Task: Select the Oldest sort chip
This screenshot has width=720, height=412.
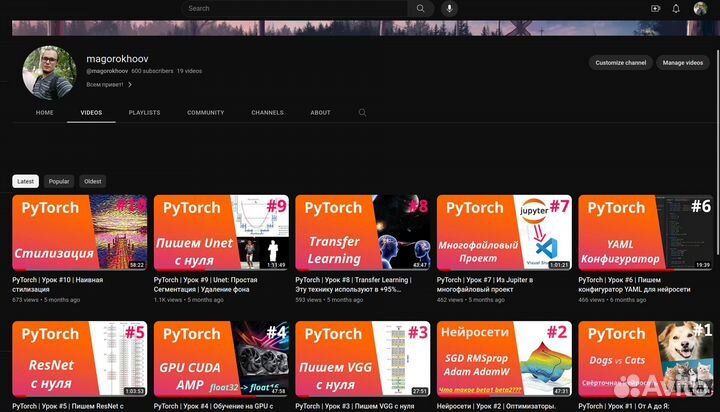Action: click(x=92, y=181)
